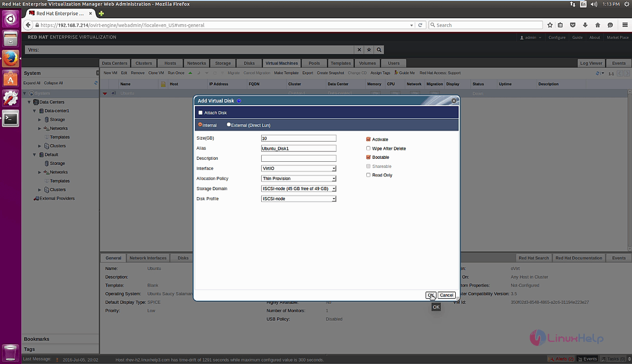Click New VM in the toolbar
The height and width of the screenshot is (364, 632).
pyautogui.click(x=110, y=73)
